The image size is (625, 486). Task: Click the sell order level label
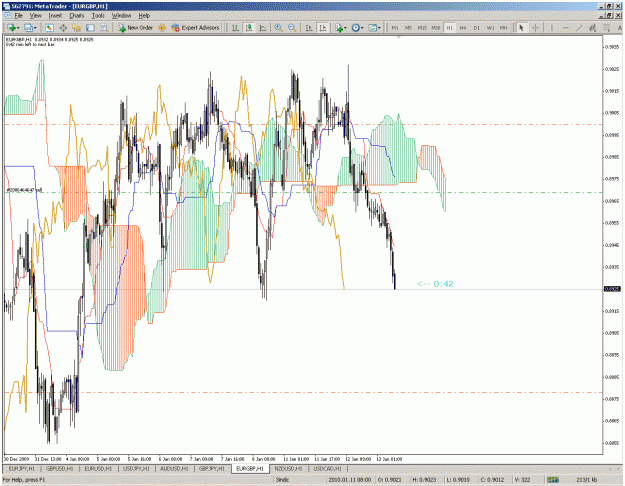[x=24, y=190]
